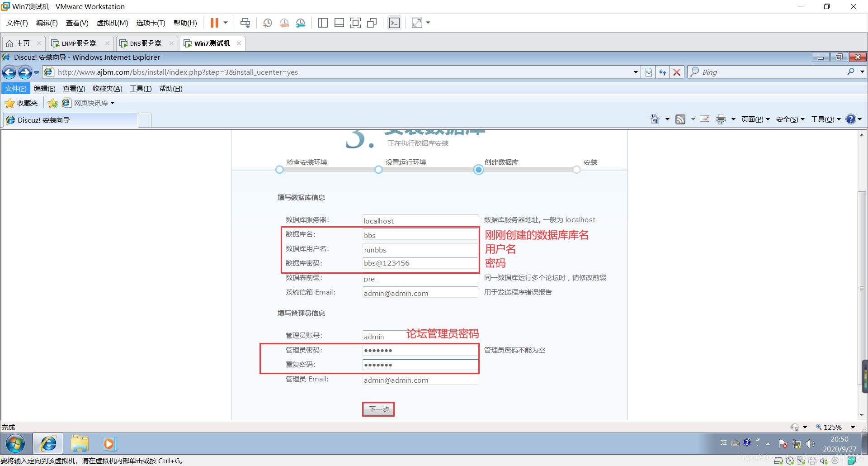
Task: Open IE 工具(T) menu
Action: click(x=141, y=88)
